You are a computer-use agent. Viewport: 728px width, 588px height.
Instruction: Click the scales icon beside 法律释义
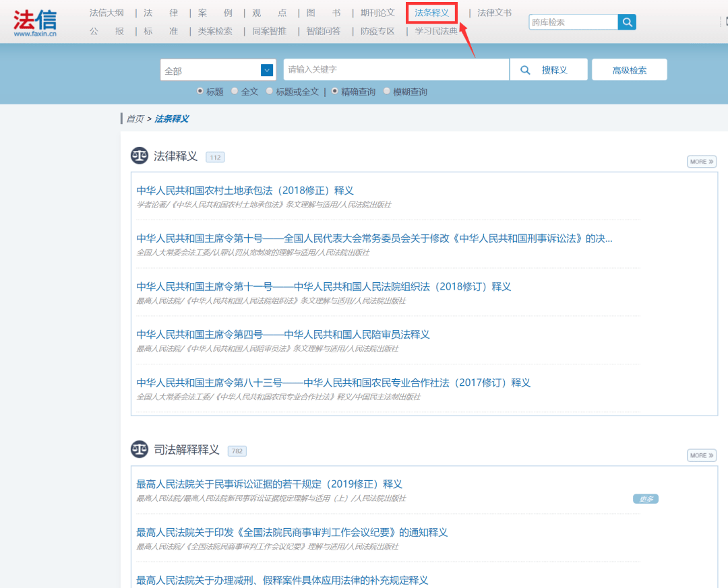140,156
